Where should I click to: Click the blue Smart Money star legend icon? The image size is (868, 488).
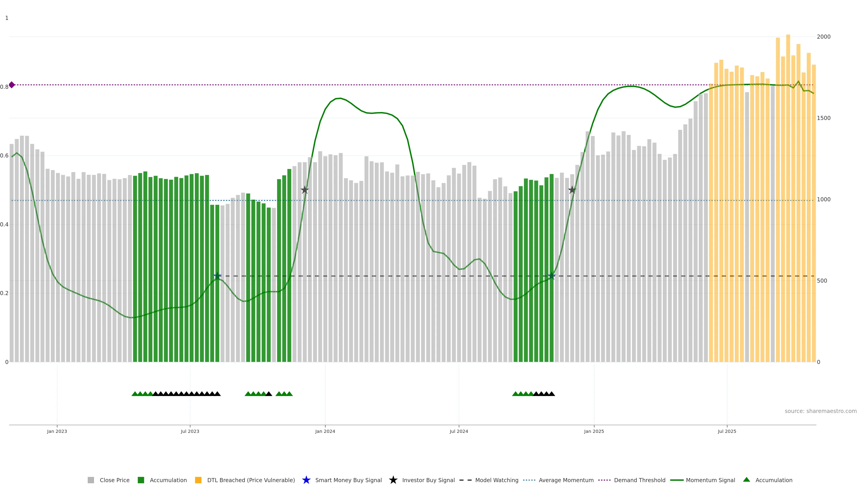pyautogui.click(x=306, y=480)
